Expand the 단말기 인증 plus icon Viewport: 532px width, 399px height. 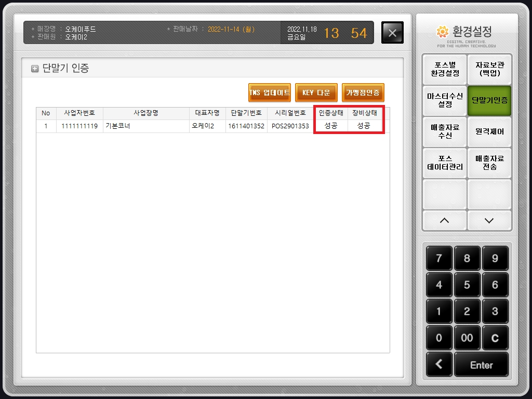click(35, 69)
